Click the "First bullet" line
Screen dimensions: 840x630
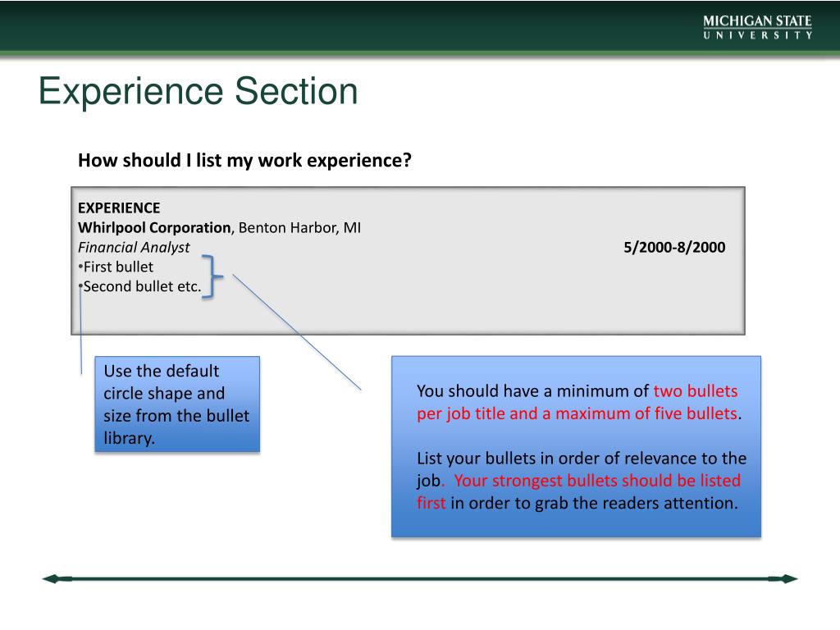(116, 267)
